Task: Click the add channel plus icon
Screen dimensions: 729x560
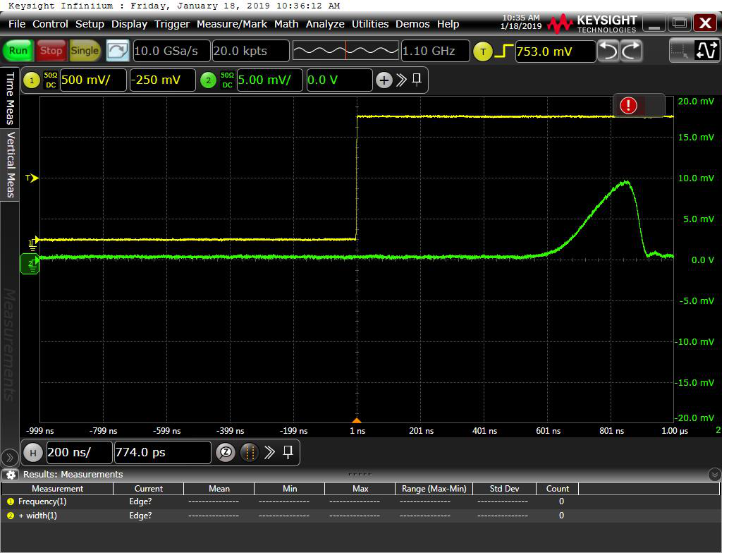Action: tap(384, 80)
